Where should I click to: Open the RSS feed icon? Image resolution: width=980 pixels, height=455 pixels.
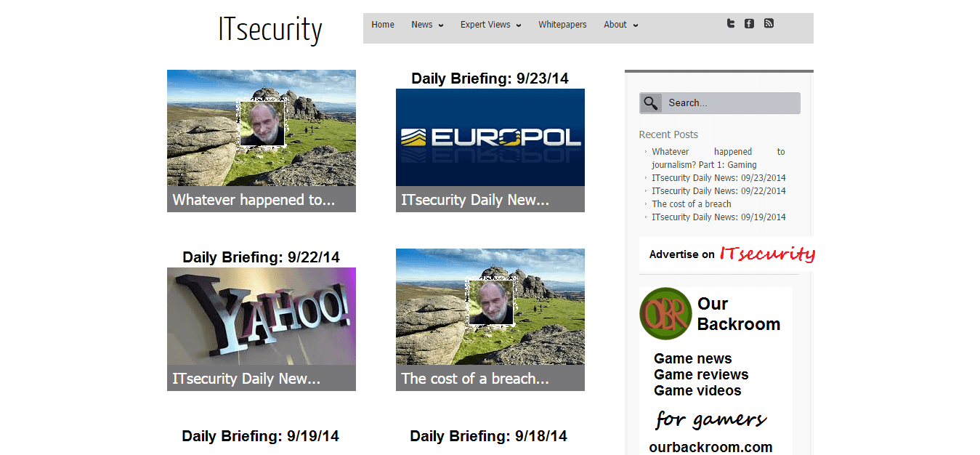(x=769, y=23)
